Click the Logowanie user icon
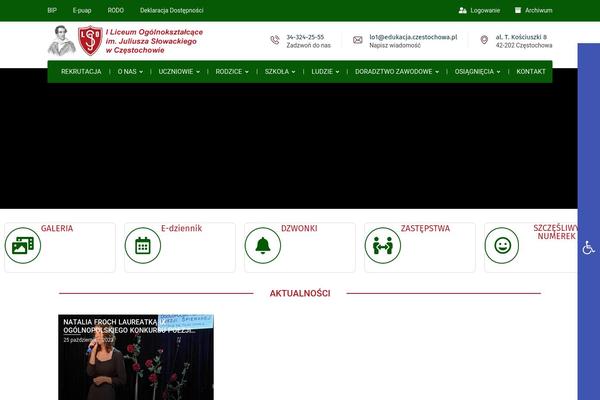Image resolution: width=600 pixels, height=400 pixels. pos(462,10)
